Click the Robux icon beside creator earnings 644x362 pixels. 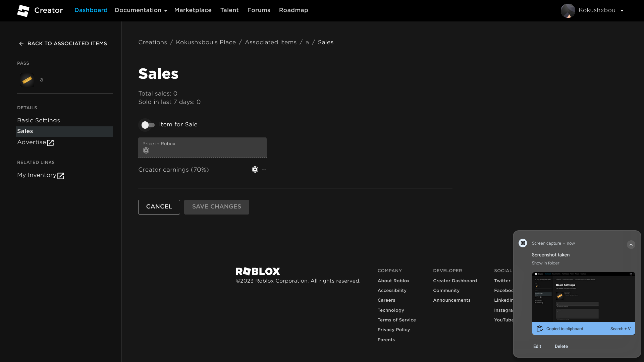point(255,170)
